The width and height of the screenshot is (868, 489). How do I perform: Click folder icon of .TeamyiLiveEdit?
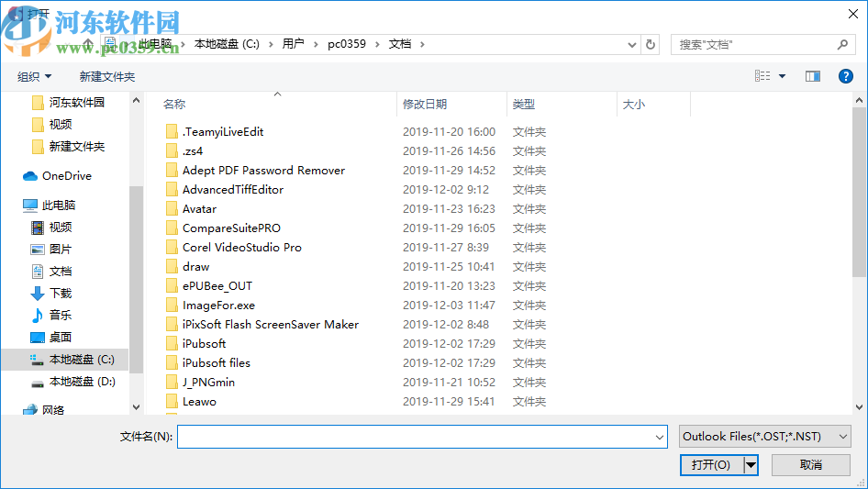click(172, 132)
